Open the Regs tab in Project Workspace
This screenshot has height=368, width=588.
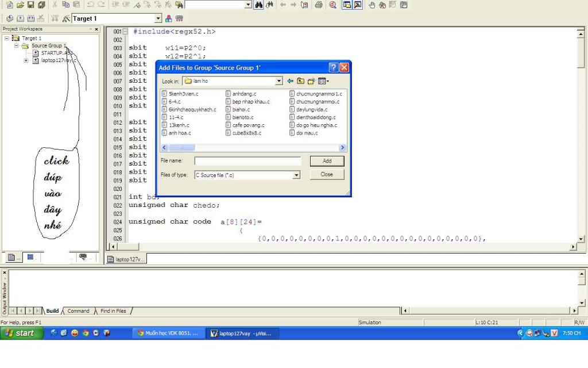(x=32, y=257)
